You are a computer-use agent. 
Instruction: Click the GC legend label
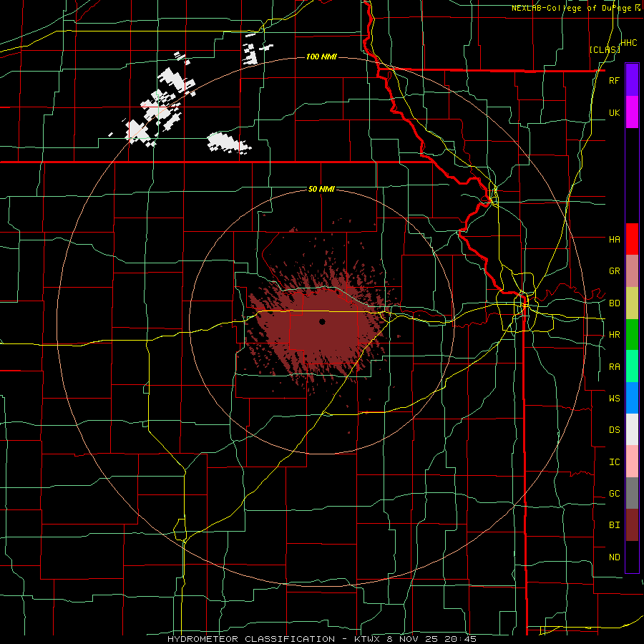614,494
